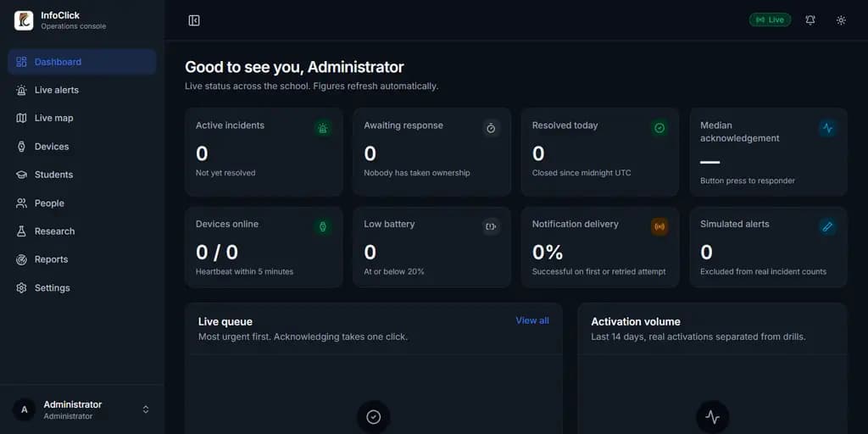
Task: Click the Active incidents value 0
Action: (x=202, y=153)
